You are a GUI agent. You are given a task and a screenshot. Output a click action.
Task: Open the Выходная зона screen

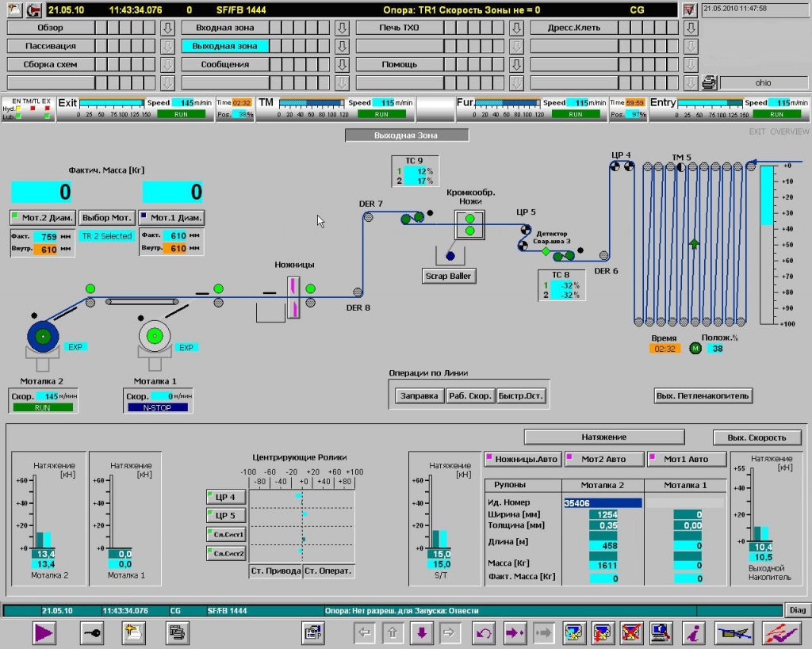click(225, 46)
